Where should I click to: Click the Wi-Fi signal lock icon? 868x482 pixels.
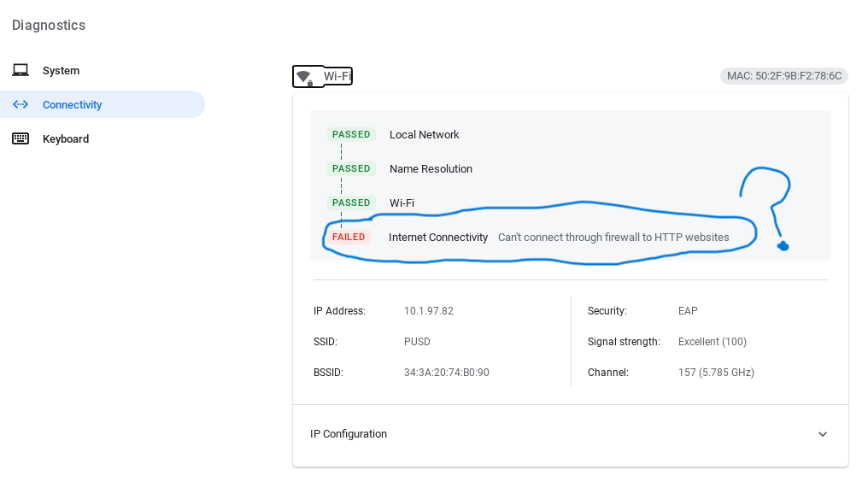[x=304, y=78]
